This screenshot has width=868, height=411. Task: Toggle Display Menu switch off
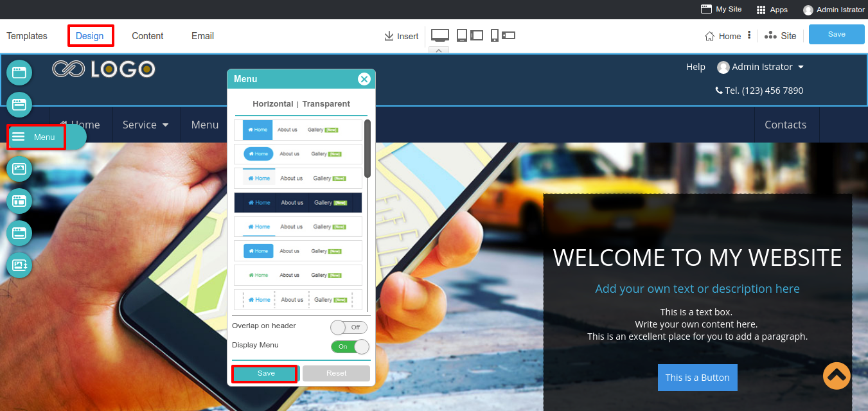coord(350,347)
